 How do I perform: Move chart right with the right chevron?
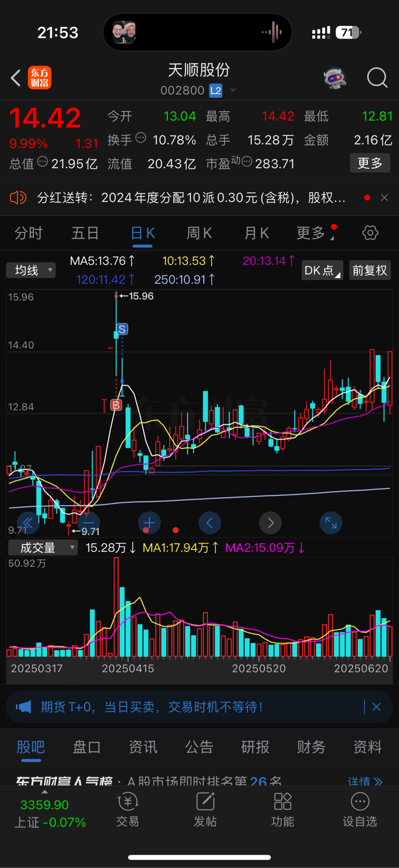(270, 523)
